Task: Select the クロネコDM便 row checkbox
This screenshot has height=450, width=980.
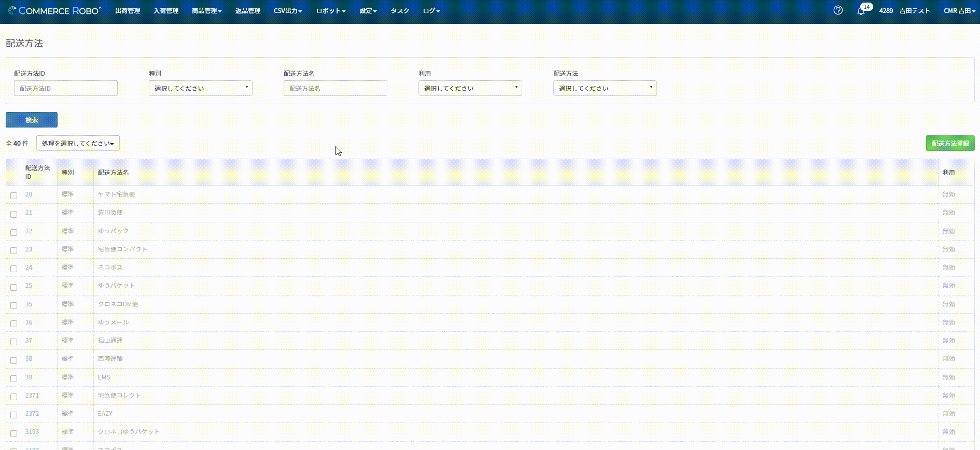Action: [x=14, y=305]
